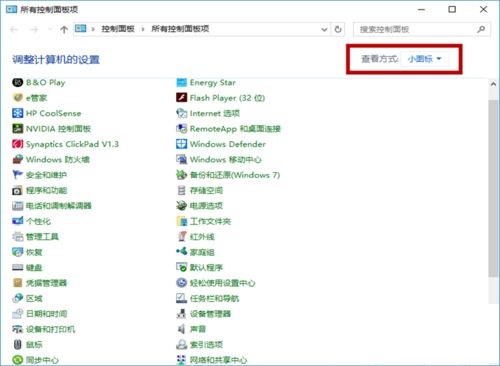500x366 pixels.
Task: Go back with the back arrow
Action: tap(14, 29)
